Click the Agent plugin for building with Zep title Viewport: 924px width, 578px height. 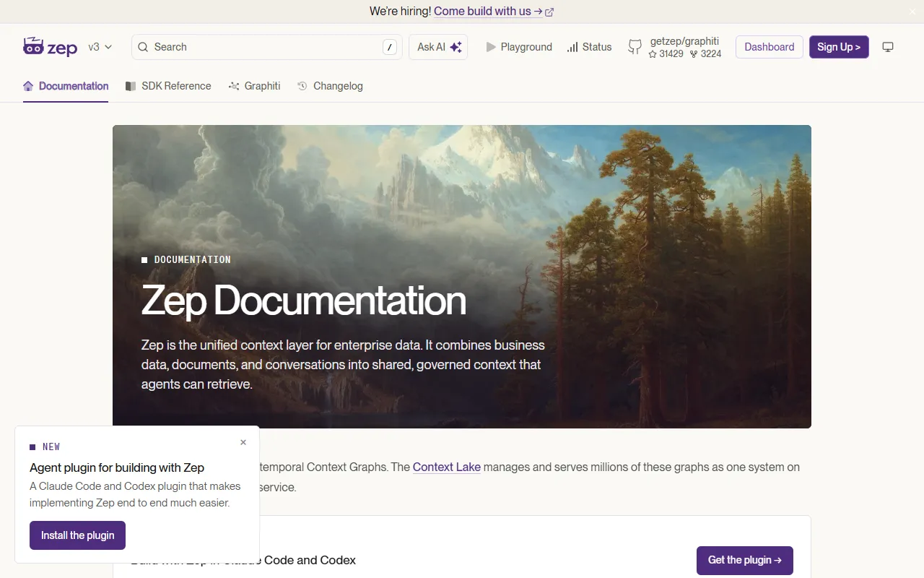117,467
